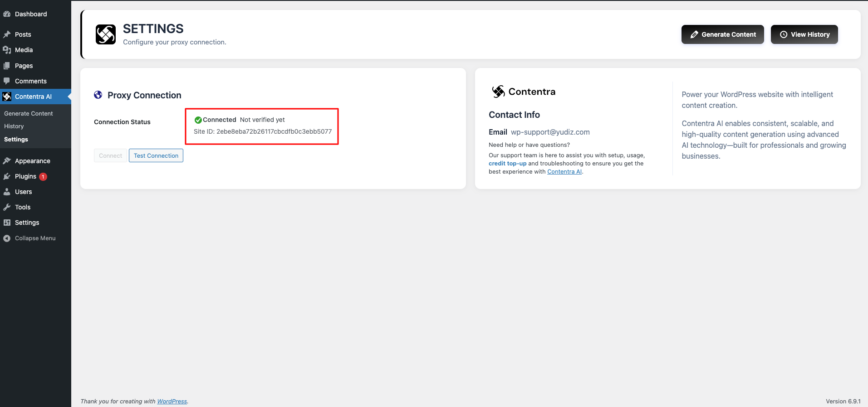Viewport: 868px width, 407px height.
Task: Select the Settings submenu under Contentra AI
Action: click(16, 139)
